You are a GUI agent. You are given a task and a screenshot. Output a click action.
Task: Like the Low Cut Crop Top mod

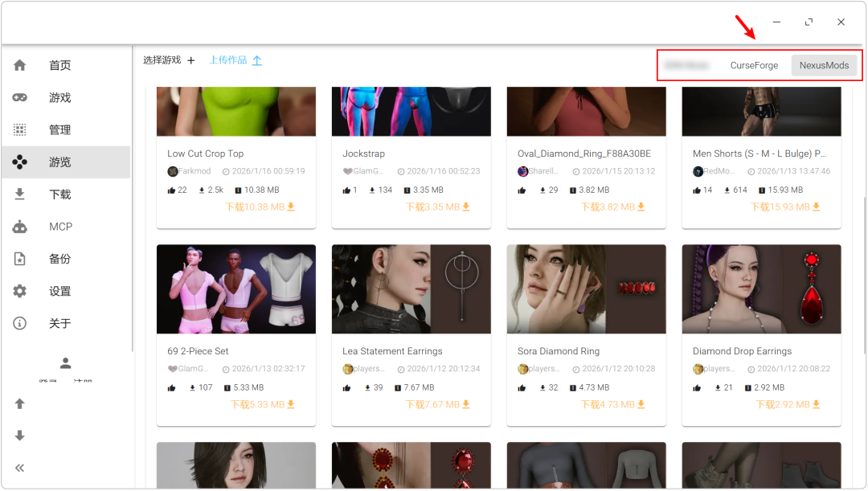[x=172, y=190]
